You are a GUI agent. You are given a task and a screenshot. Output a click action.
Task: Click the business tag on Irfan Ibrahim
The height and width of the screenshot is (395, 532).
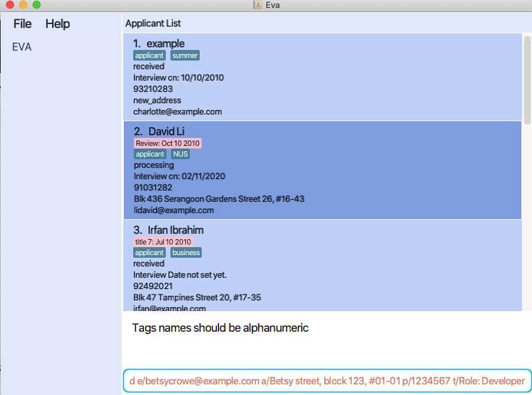pos(186,252)
